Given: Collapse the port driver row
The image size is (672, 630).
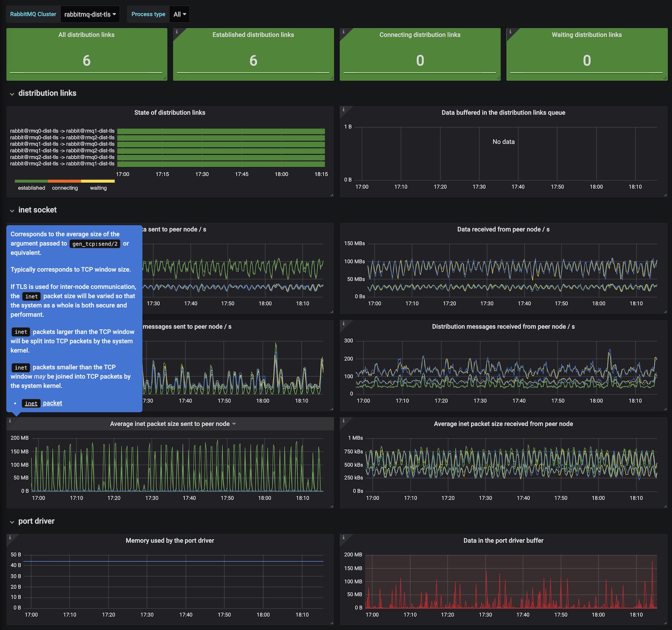Looking at the screenshot, I should pyautogui.click(x=12, y=522).
